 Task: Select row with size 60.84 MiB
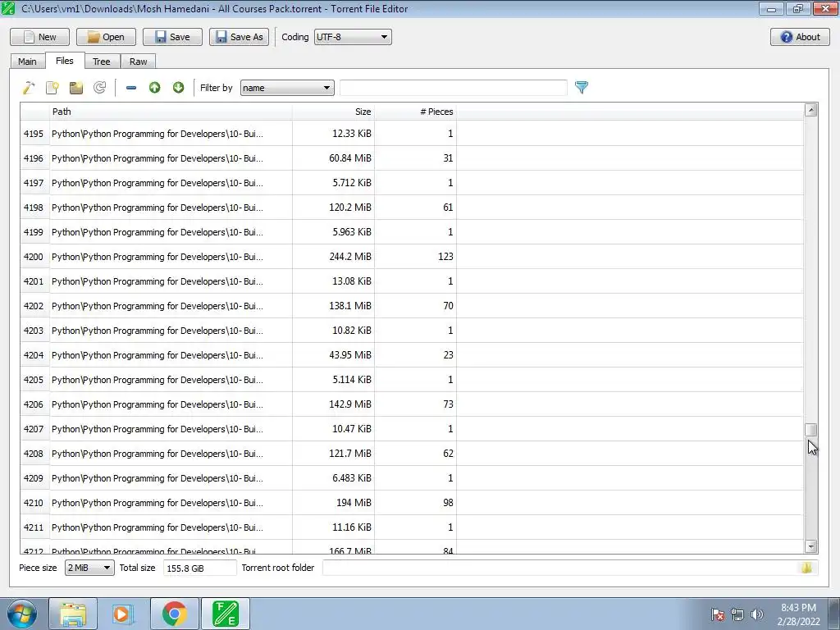click(x=412, y=158)
